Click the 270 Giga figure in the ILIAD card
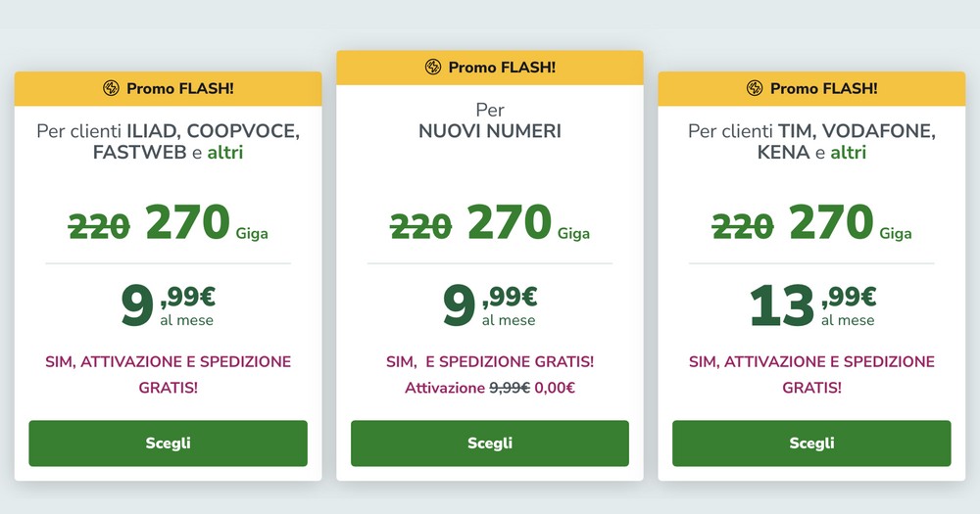The image size is (980, 514). [x=188, y=223]
